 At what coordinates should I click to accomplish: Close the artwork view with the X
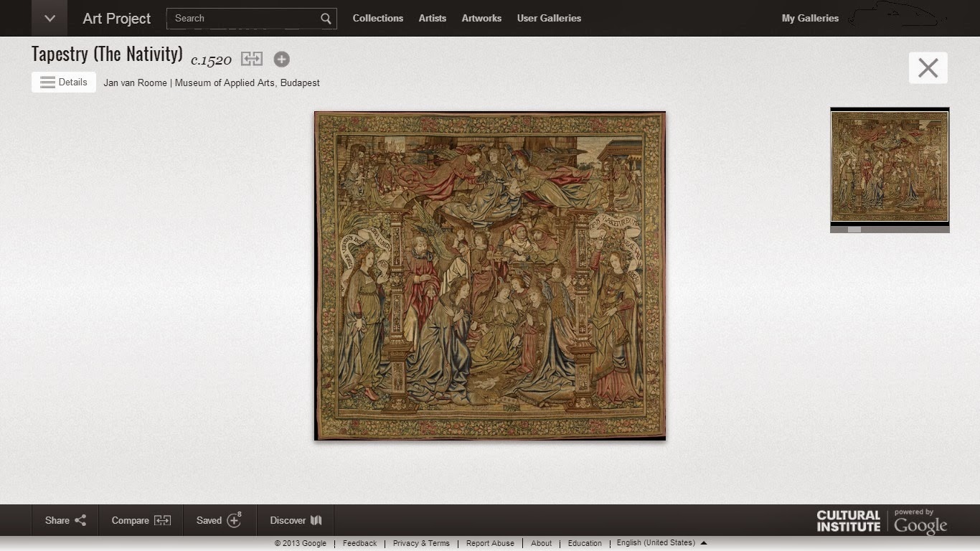coord(928,67)
